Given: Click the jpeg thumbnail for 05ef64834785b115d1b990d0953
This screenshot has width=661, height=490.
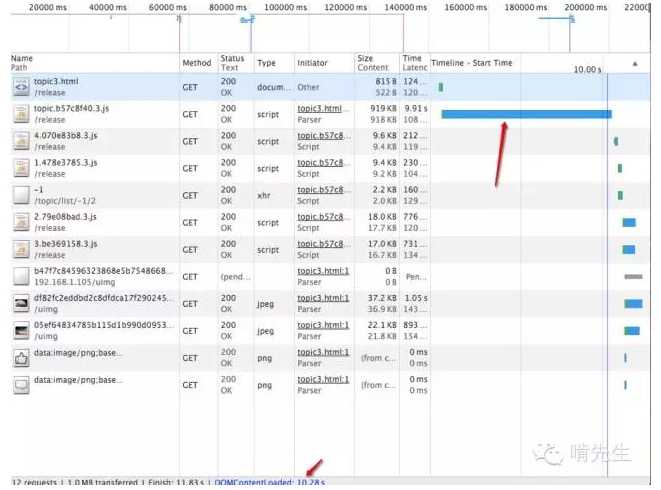Looking at the screenshot, I should [x=21, y=330].
